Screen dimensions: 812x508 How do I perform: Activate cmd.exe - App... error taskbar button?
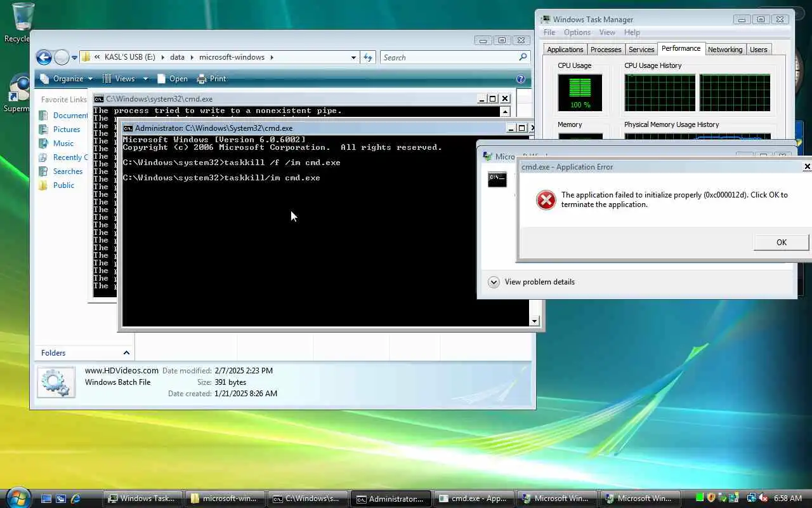point(473,498)
